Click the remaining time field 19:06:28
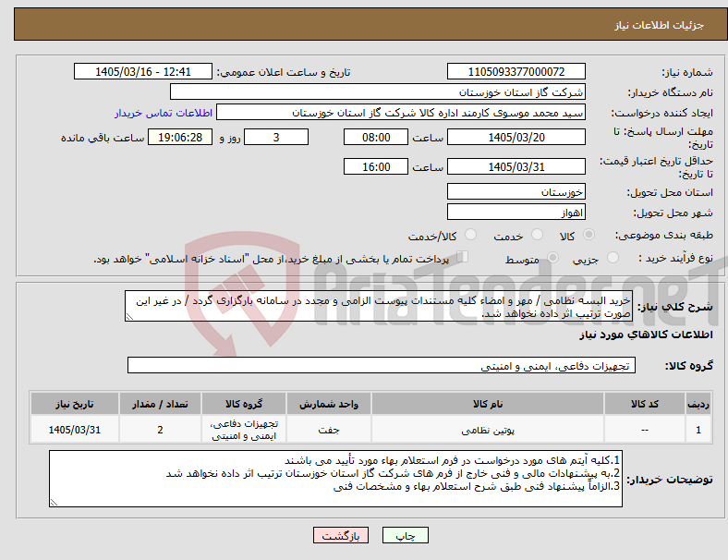This screenshot has height=560, width=728. pos(180,138)
